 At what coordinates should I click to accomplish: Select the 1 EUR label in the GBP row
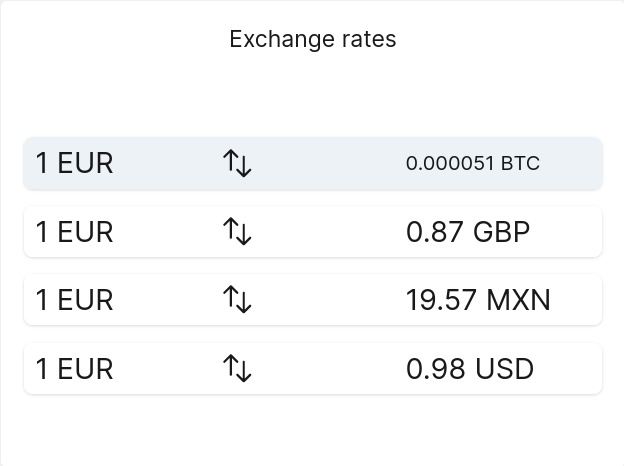click(74, 232)
